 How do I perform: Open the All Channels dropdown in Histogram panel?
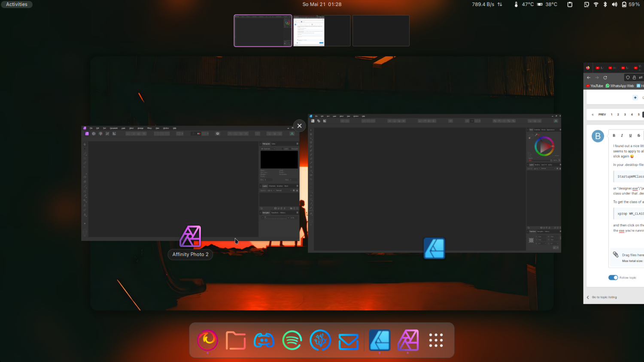tap(267, 148)
